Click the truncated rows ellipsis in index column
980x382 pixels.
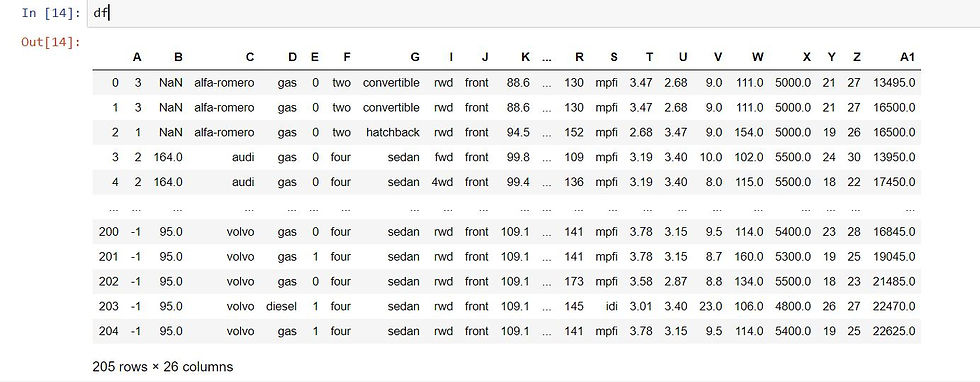pos(113,208)
